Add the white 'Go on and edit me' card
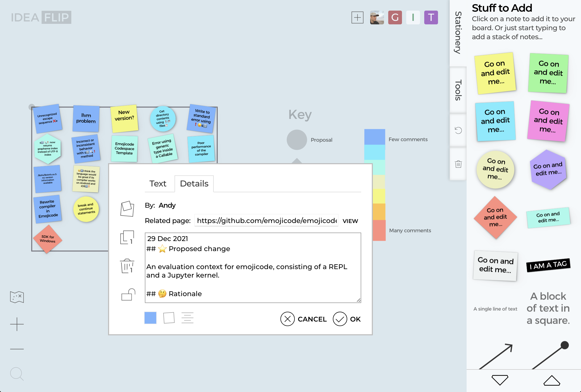The height and width of the screenshot is (392, 581). coord(495,265)
